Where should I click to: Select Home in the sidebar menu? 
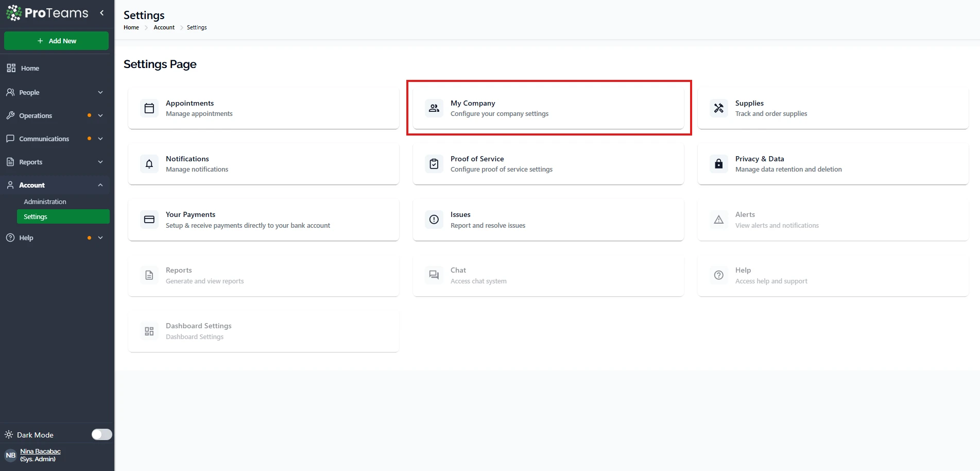30,68
